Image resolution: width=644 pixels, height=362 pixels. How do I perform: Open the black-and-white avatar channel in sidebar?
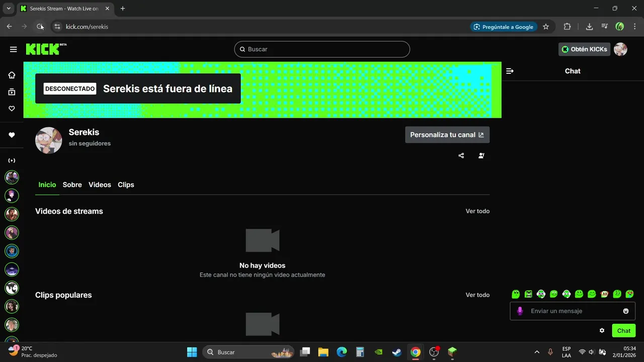pyautogui.click(x=12, y=288)
